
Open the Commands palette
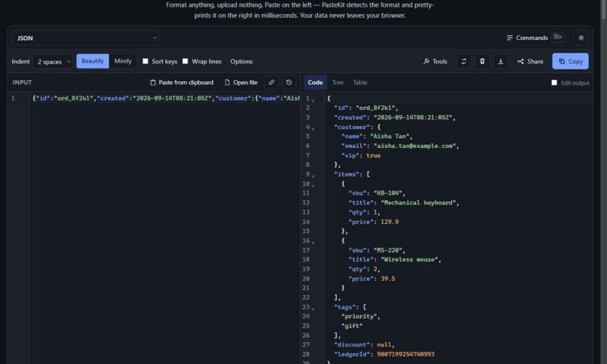[x=535, y=38]
